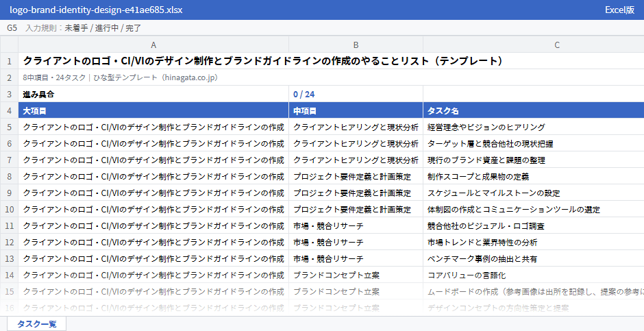Select the コアバリューの言語化 task cell
Image resolution: width=644 pixels, height=331 pixels.
click(534, 275)
